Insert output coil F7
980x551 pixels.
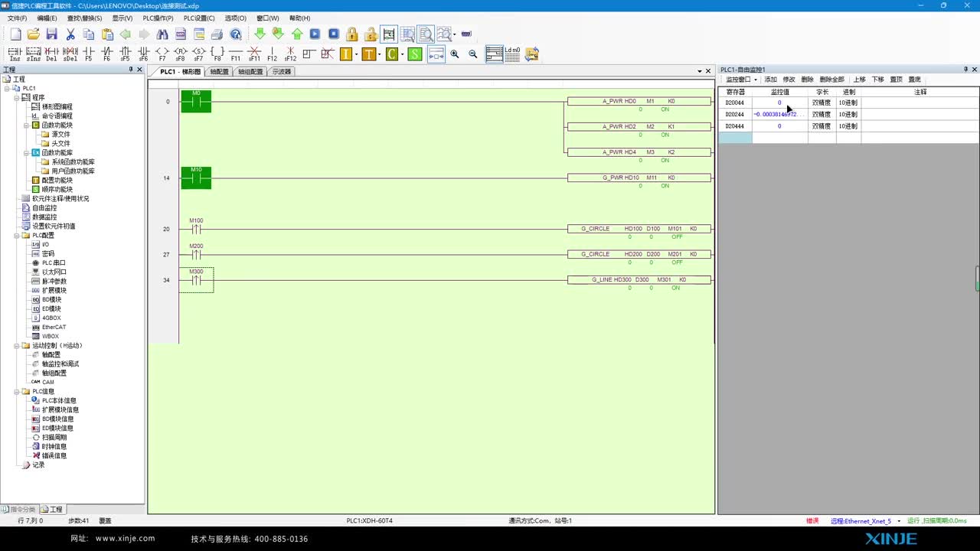tap(162, 54)
